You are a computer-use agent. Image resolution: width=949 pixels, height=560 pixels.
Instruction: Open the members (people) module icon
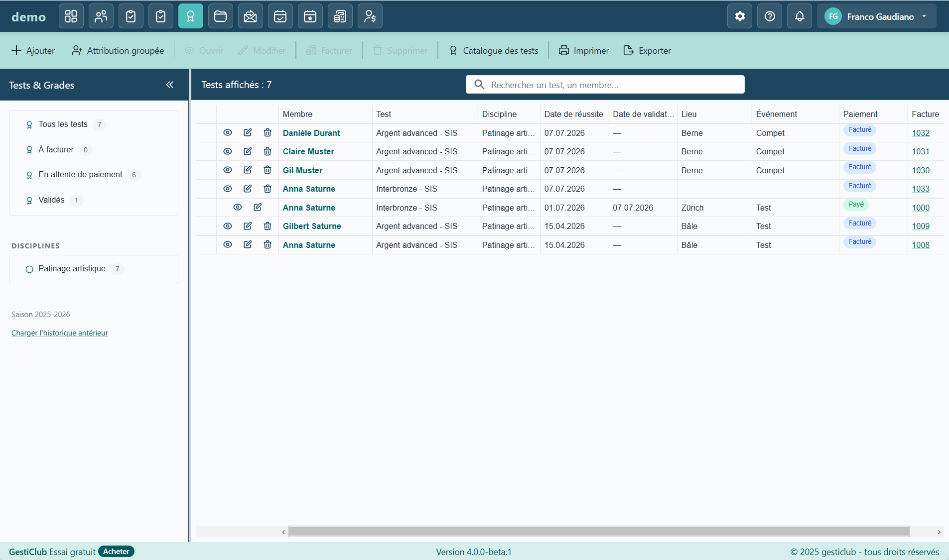[x=101, y=16]
